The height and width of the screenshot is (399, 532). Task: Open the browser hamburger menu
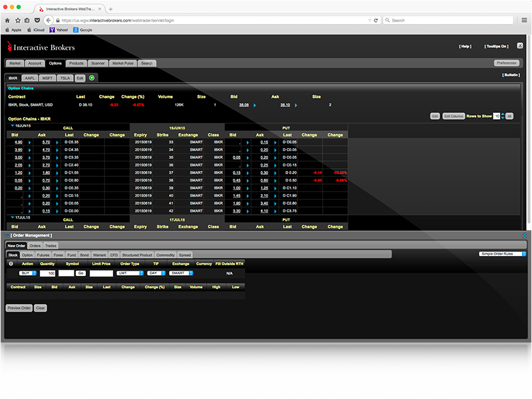click(524, 21)
